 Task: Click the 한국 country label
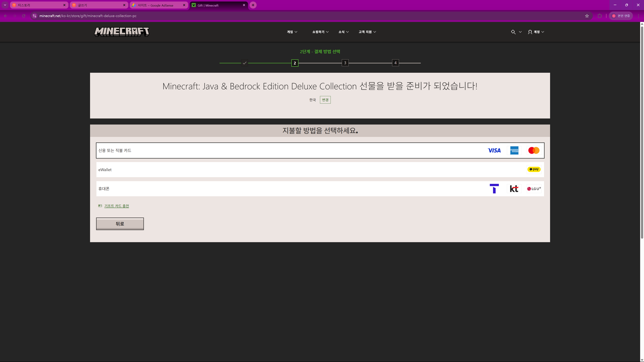[x=312, y=100]
